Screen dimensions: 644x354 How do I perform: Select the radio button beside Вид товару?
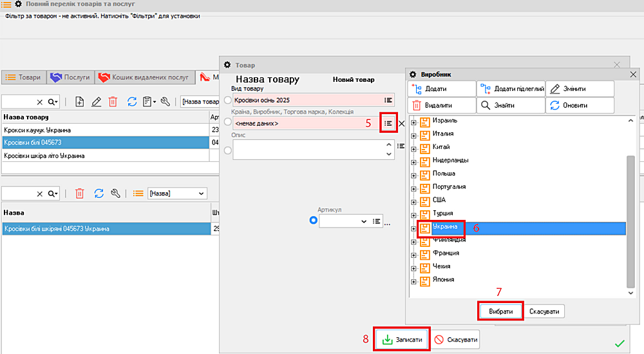tap(227, 100)
